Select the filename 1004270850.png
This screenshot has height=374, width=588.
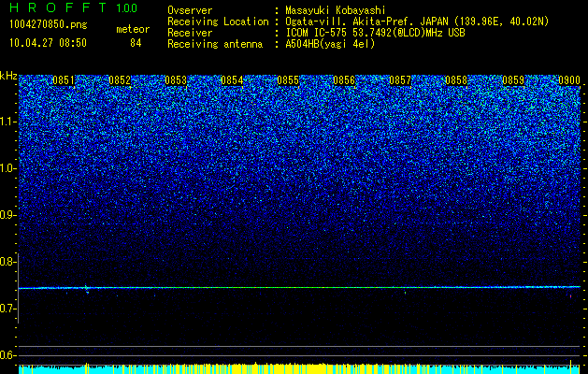[x=49, y=24]
